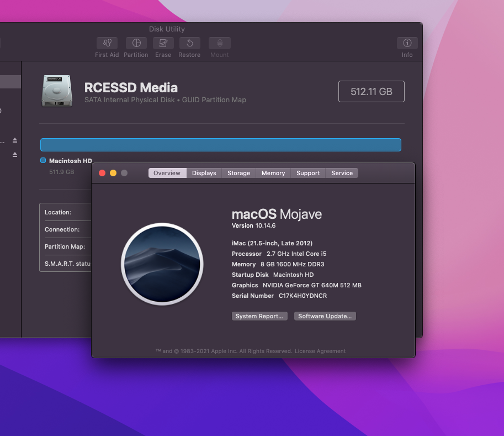Click the RCESSD Media hard drive icon
Screen dimensions: 504x436
pyautogui.click(x=57, y=91)
